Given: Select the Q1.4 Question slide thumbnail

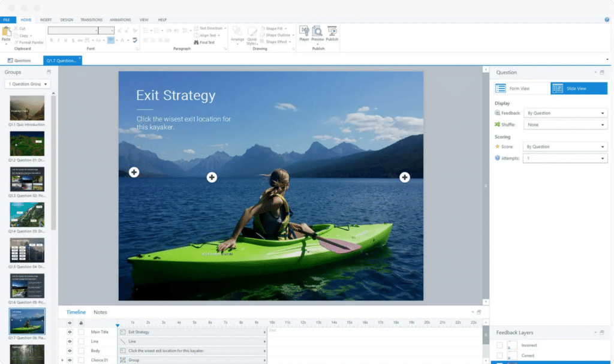Looking at the screenshot, I should click(x=26, y=215).
